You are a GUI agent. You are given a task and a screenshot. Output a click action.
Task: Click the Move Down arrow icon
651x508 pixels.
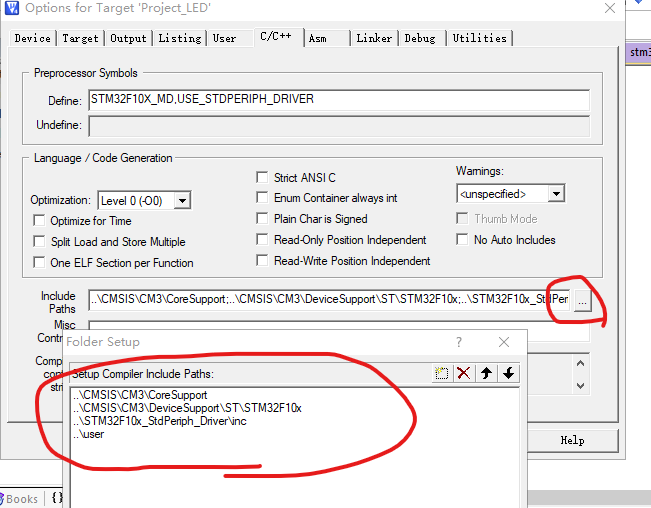point(508,373)
